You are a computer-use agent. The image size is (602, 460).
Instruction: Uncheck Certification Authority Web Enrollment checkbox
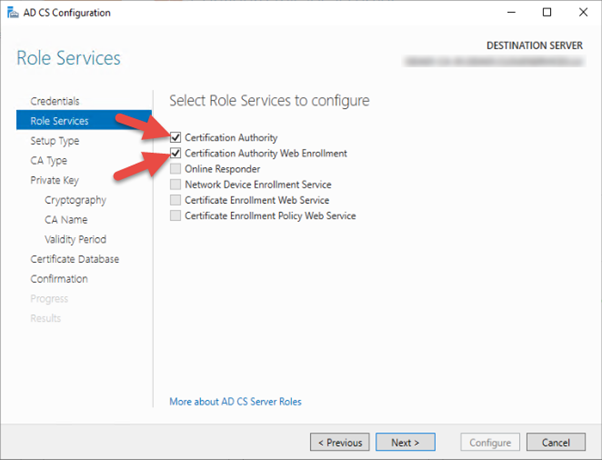pos(175,153)
